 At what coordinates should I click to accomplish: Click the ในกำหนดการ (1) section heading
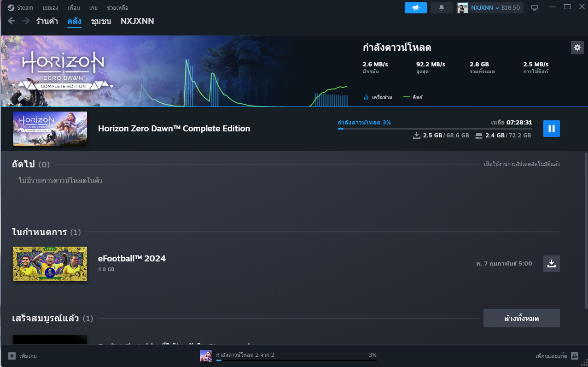click(x=47, y=232)
